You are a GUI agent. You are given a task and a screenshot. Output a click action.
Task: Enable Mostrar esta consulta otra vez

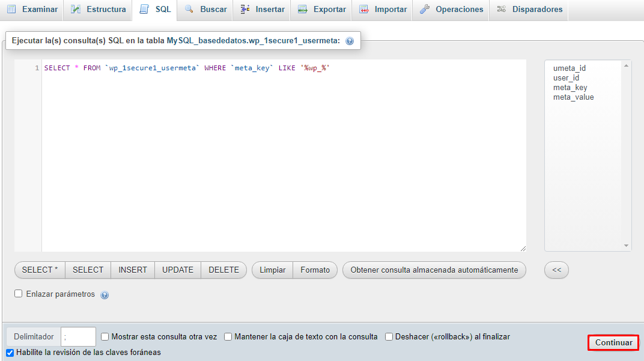click(x=105, y=337)
